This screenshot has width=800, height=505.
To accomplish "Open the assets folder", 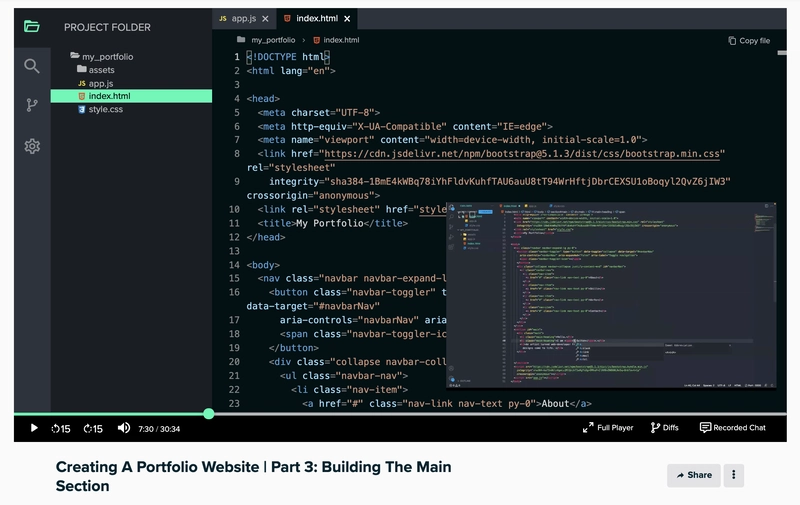I will point(95,69).
